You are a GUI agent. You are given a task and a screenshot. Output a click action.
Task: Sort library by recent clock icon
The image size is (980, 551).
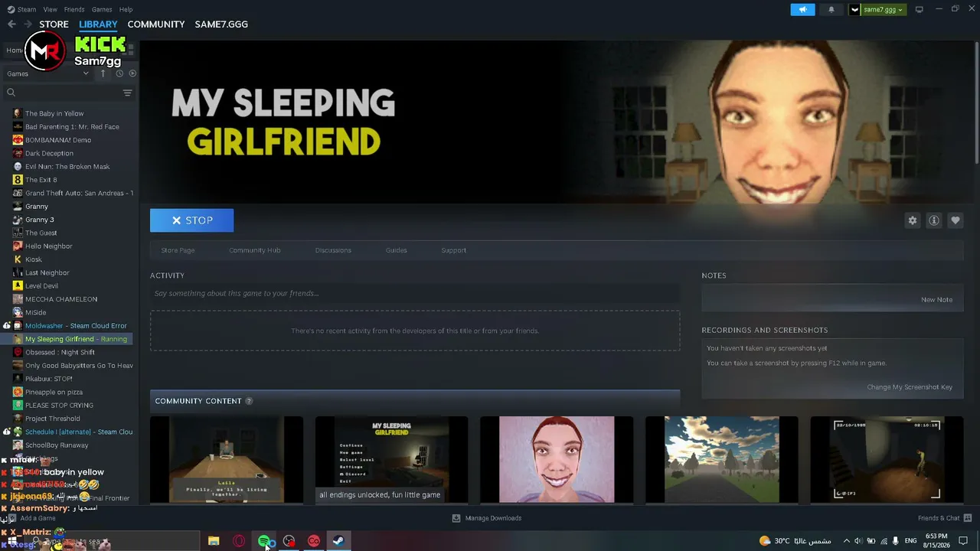pos(119,73)
